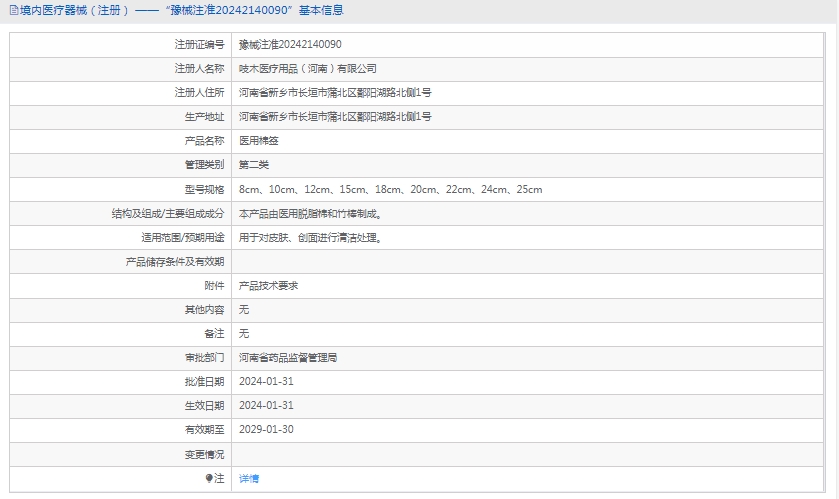Click the document icon beside the page title
The image size is (839, 499).
pos(12,10)
